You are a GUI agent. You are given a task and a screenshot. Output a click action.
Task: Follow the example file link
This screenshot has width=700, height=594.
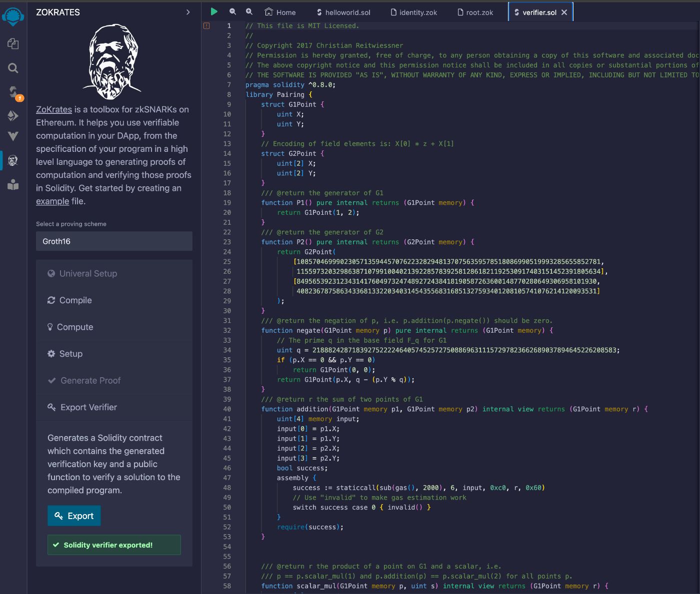pos(52,201)
